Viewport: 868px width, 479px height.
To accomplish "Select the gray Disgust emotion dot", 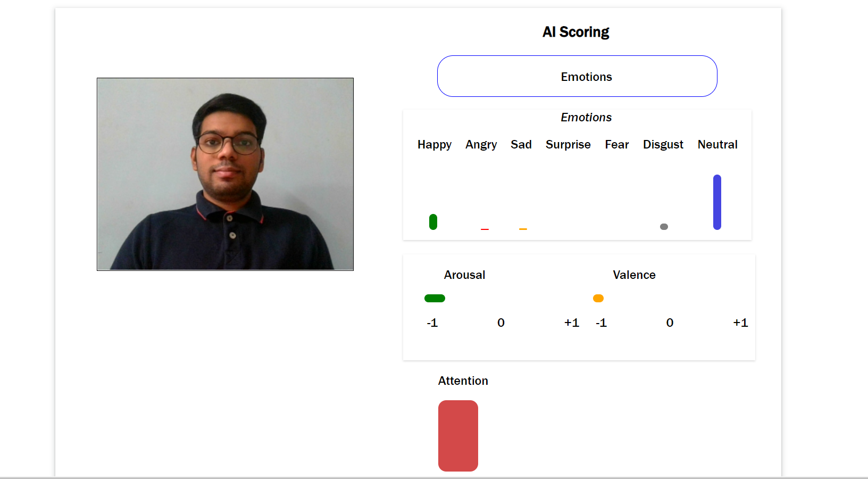I will [663, 226].
